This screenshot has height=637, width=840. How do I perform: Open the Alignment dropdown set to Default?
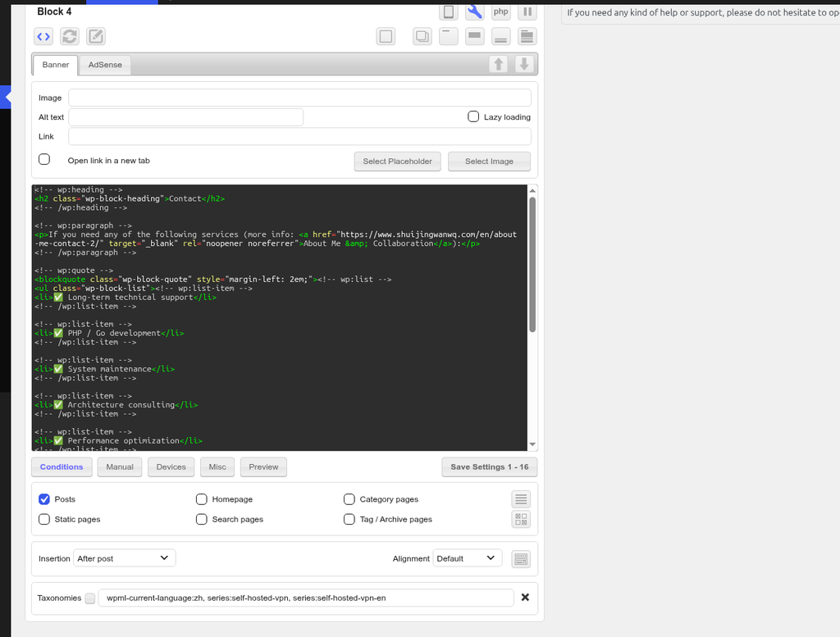click(x=467, y=558)
